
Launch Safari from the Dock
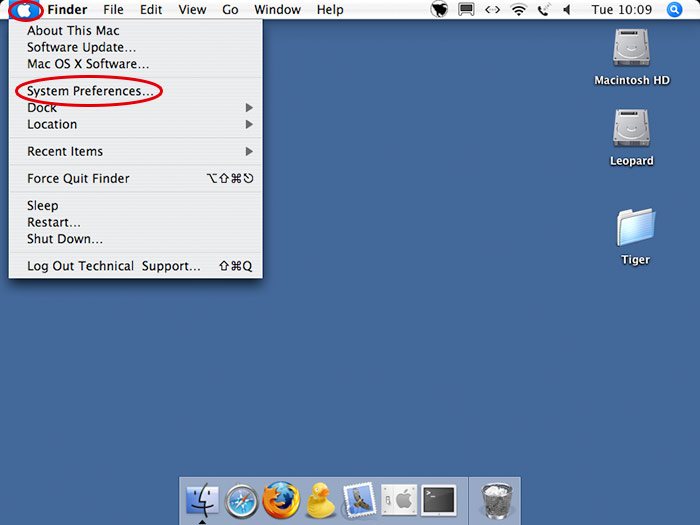click(242, 501)
